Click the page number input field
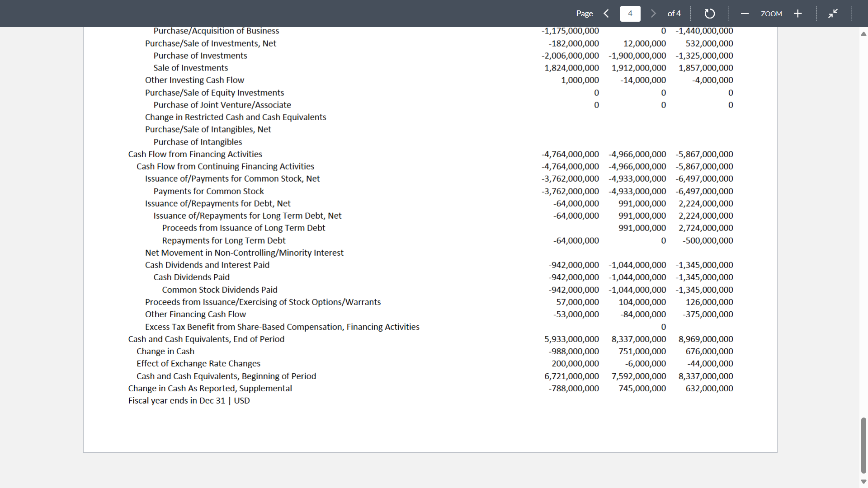Viewport: 868px width, 488px height. (x=630, y=14)
